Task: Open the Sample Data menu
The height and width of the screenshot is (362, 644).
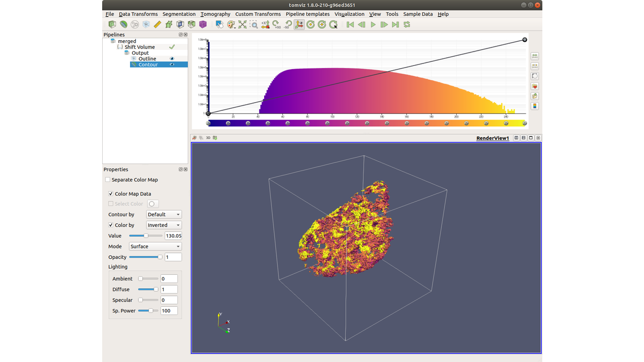Action: coord(418,14)
